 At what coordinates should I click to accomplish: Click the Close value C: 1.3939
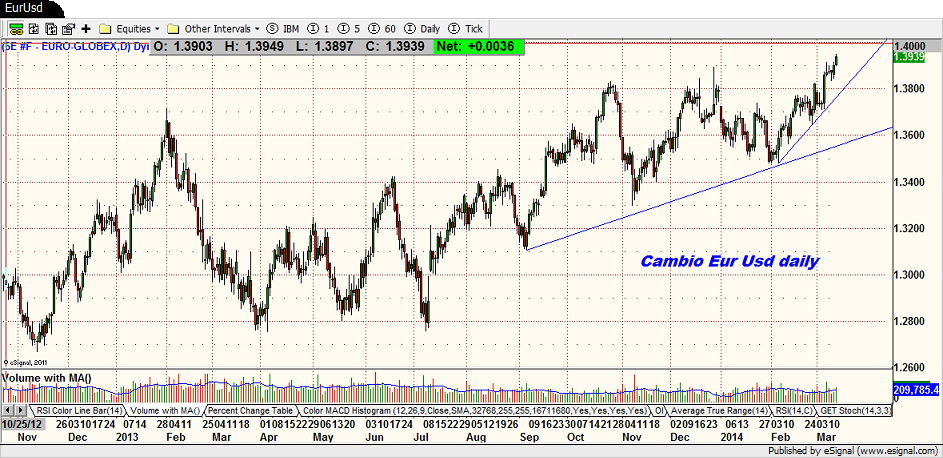395,46
